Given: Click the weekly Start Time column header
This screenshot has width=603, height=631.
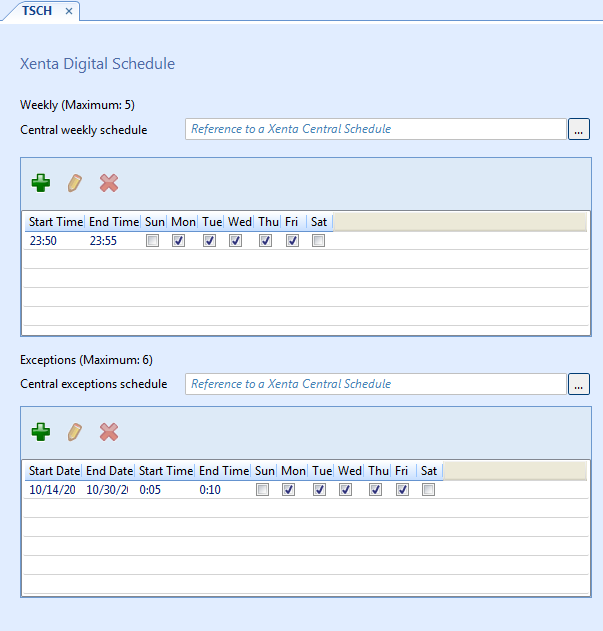Looking at the screenshot, I should coord(56,222).
